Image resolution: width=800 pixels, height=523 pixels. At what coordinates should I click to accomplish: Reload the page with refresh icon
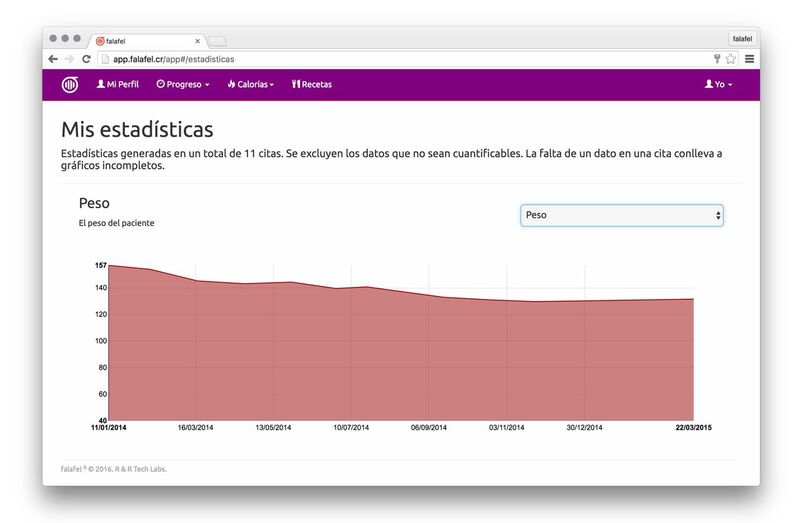coord(86,59)
